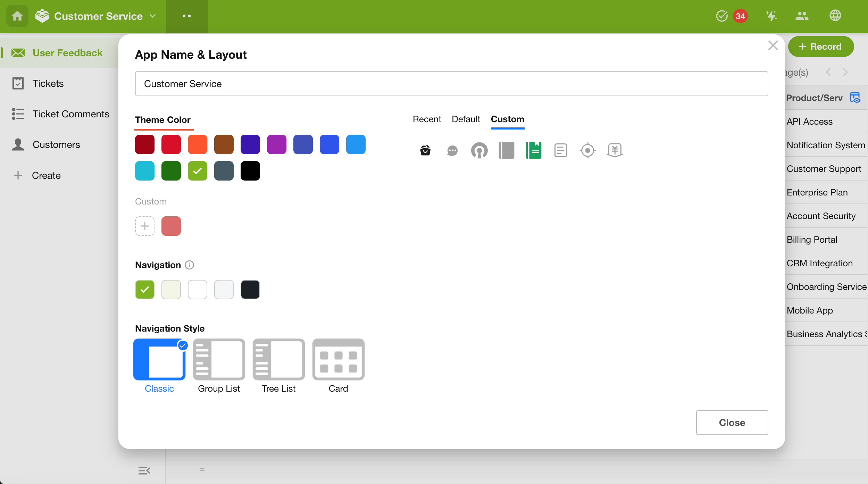This screenshot has width=868, height=484.
Task: Click the globe icon in header
Action: coord(835,16)
